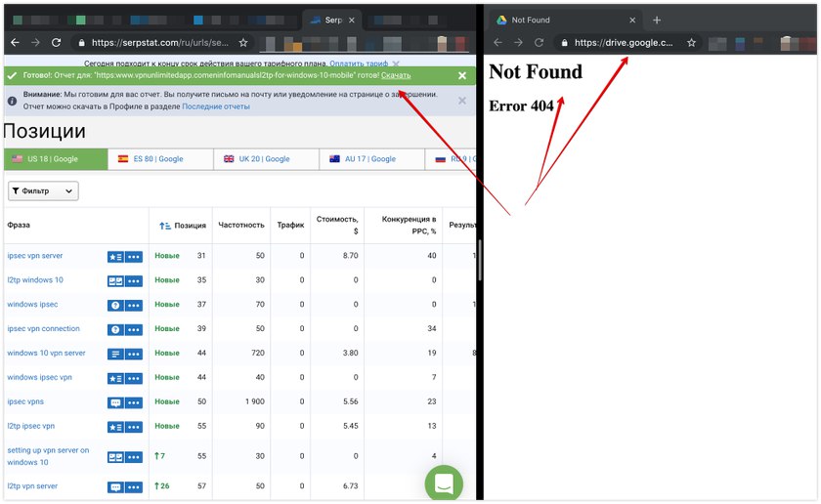Click the drive.google address bar
The height and width of the screenshot is (504, 821).
click(x=624, y=43)
